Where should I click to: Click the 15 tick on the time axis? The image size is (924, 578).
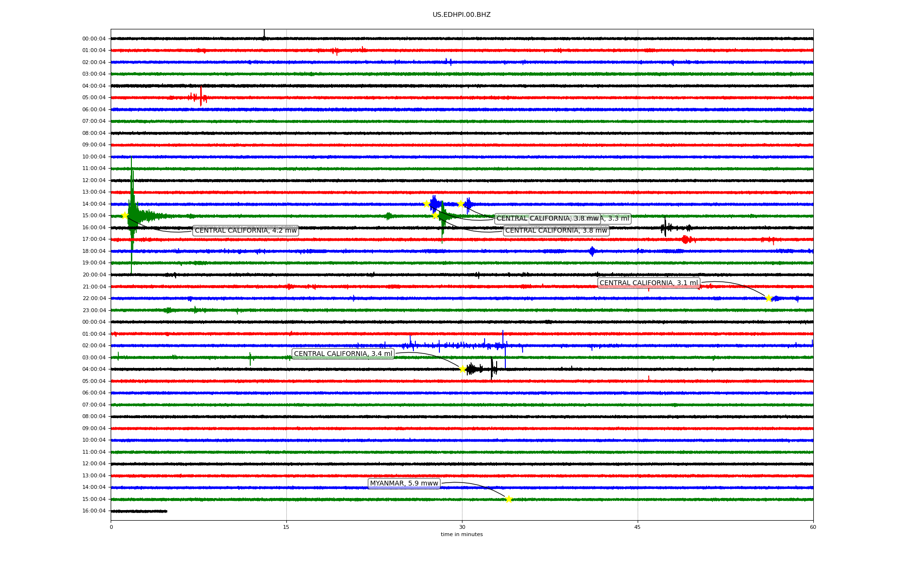pyautogui.click(x=286, y=527)
